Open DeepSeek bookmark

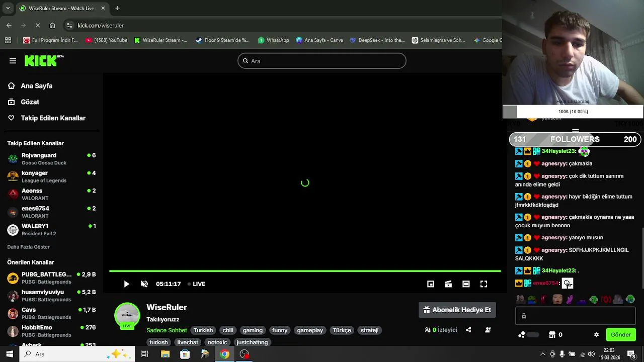click(x=377, y=40)
